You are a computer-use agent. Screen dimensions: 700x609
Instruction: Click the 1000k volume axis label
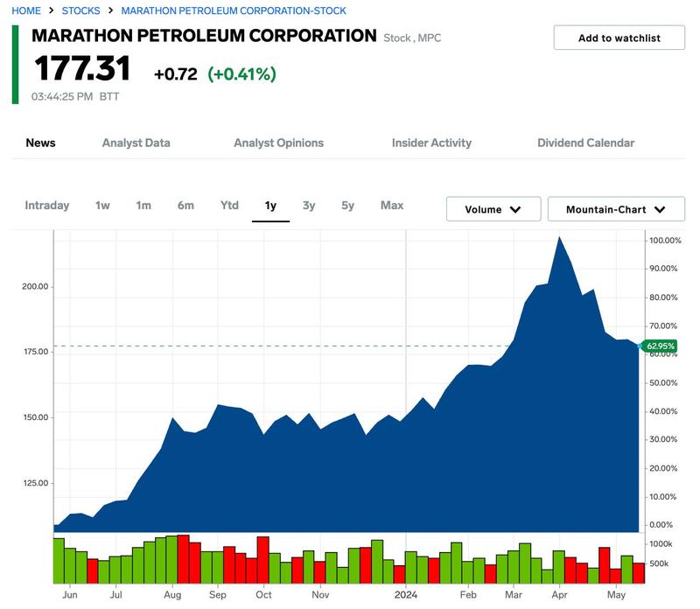click(661, 544)
